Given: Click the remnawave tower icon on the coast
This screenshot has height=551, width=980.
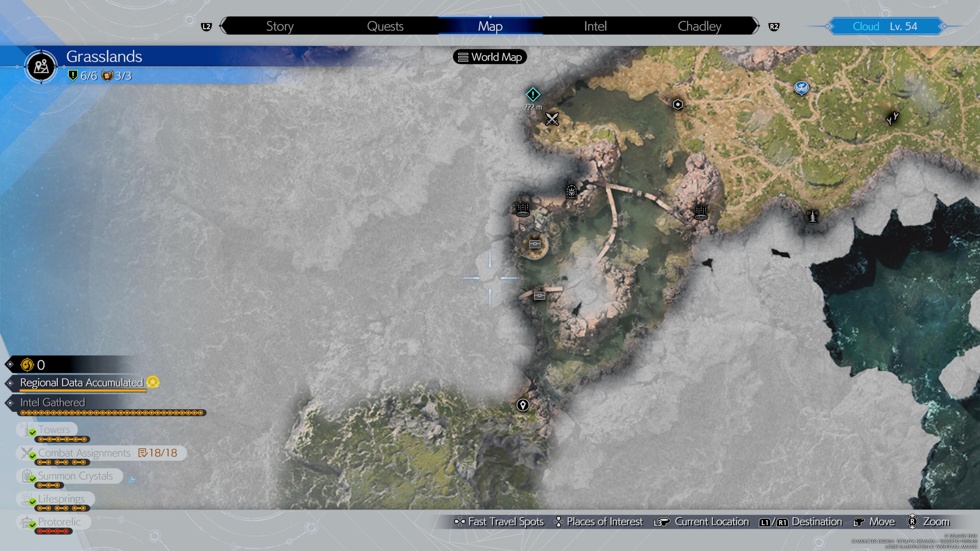Looking at the screenshot, I should (x=812, y=216).
